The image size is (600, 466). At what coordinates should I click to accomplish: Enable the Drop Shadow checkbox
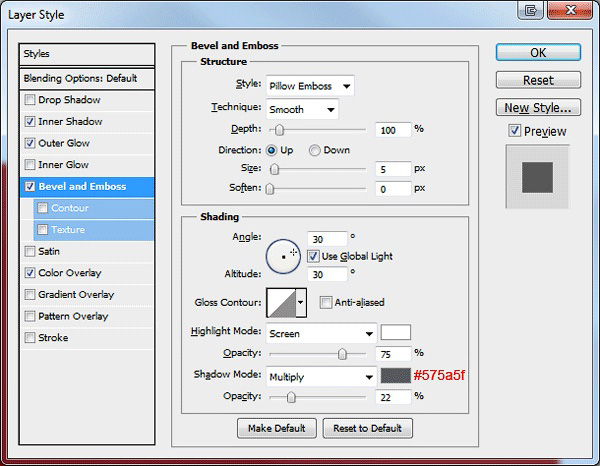point(29,100)
